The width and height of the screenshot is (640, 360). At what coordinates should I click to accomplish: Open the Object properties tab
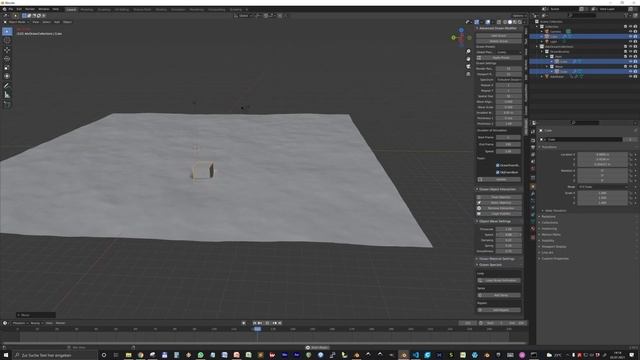click(533, 186)
